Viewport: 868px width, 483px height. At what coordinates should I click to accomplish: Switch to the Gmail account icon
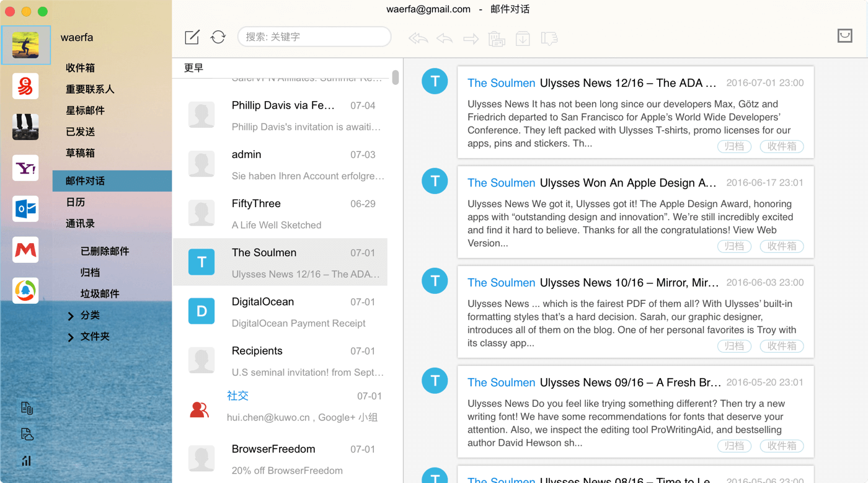click(x=25, y=250)
